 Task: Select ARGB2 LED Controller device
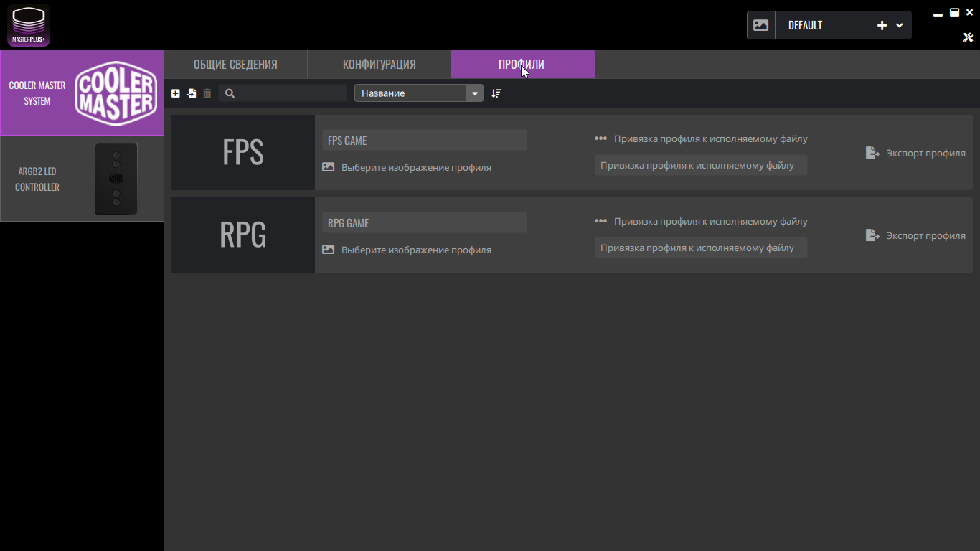coord(82,179)
